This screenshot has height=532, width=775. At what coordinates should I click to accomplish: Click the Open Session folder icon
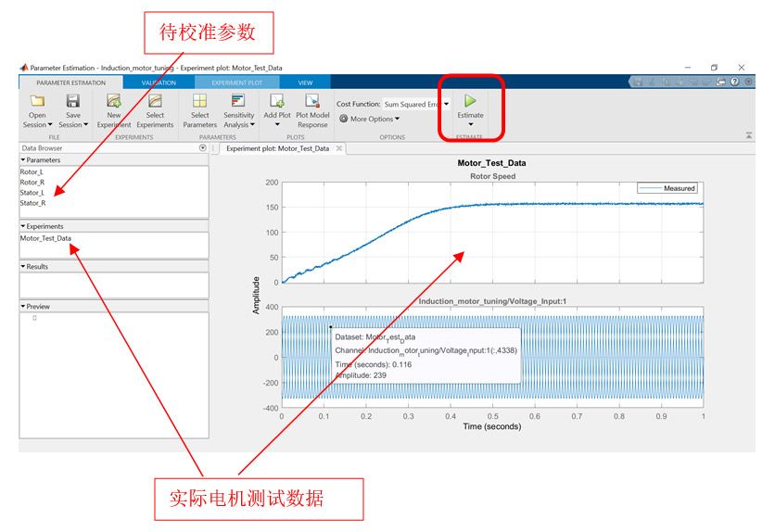(37, 101)
